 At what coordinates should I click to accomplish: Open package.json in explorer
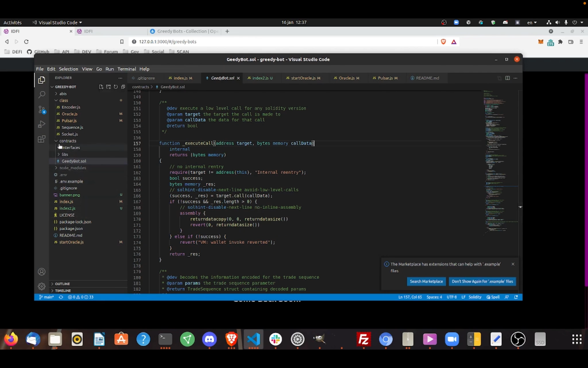click(71, 229)
